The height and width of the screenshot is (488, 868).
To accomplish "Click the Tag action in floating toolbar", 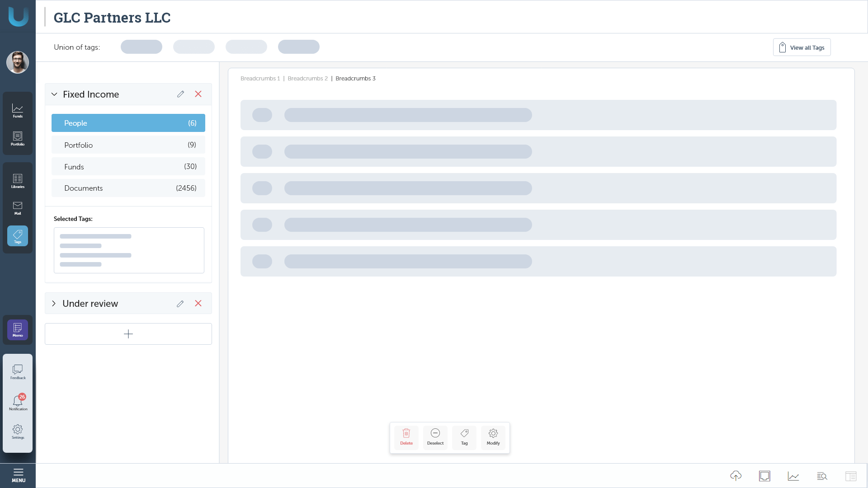I will [464, 437].
